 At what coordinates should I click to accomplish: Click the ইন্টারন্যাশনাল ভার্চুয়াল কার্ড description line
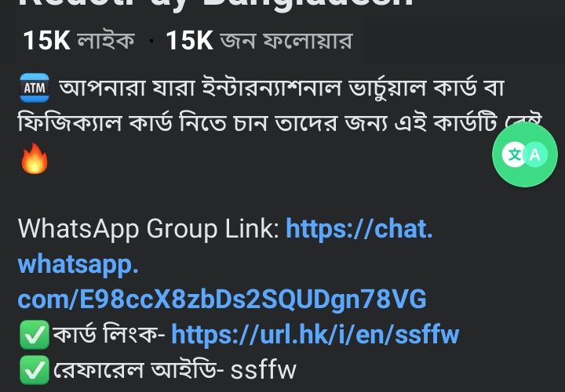pyautogui.click(x=281, y=88)
